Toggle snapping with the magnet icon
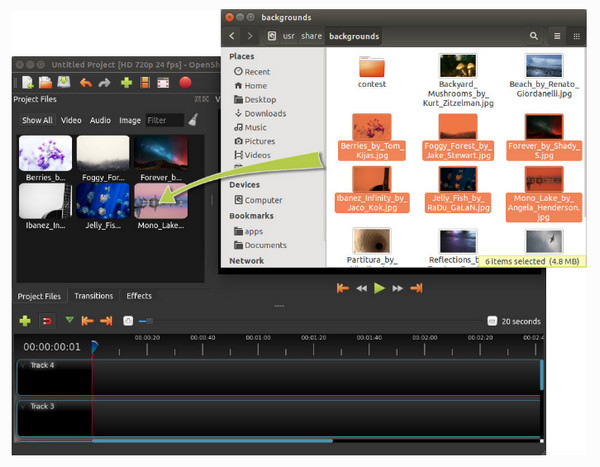This screenshot has width=600, height=467. (47, 321)
